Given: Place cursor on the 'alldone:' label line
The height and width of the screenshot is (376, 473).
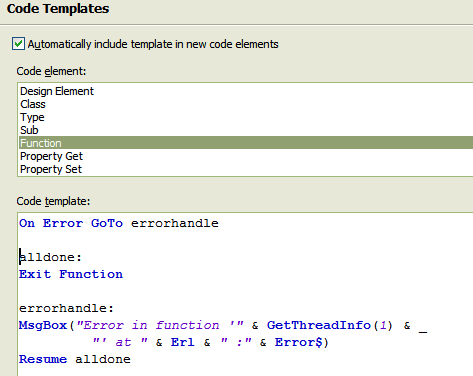Looking at the screenshot, I should pyautogui.click(x=50, y=257).
